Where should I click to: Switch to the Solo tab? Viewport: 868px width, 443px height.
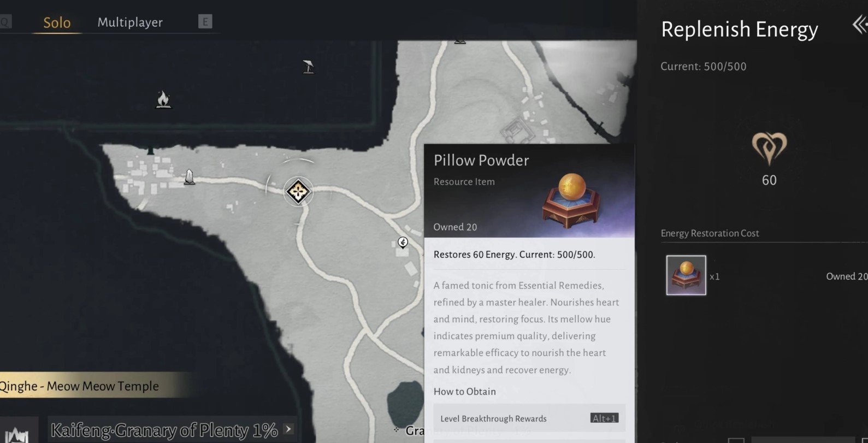click(x=57, y=22)
